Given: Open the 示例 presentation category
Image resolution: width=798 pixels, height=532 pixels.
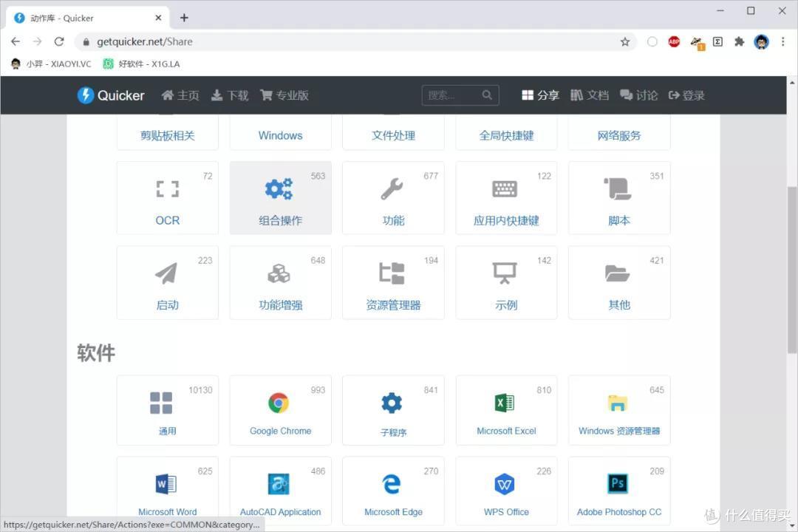Looking at the screenshot, I should [506, 282].
